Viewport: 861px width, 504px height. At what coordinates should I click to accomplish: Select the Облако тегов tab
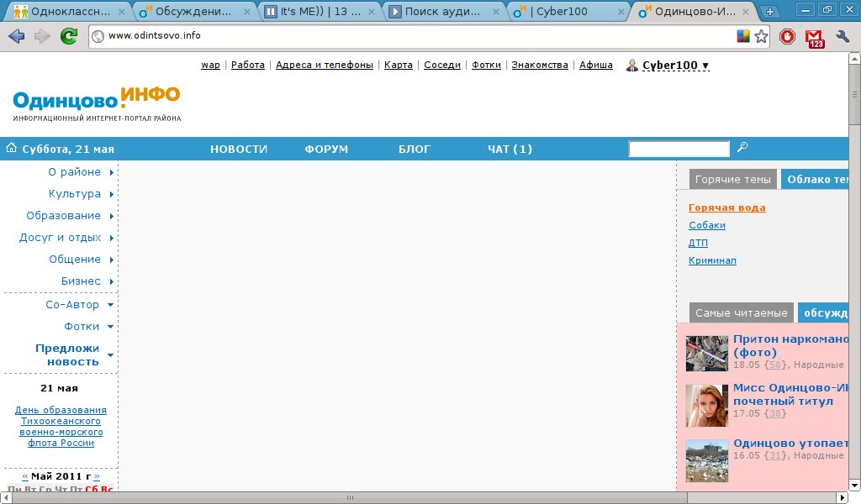(815, 179)
